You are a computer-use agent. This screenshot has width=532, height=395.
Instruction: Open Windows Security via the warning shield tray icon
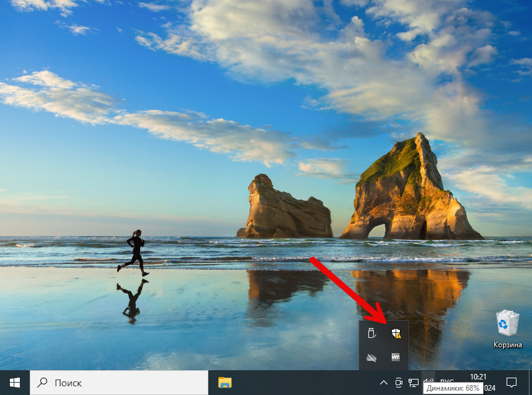pos(396,333)
